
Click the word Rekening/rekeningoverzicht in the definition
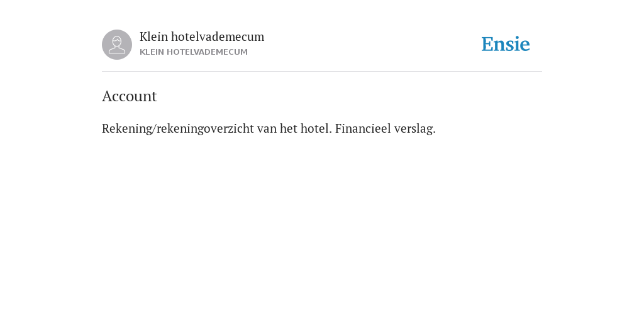[x=178, y=128]
